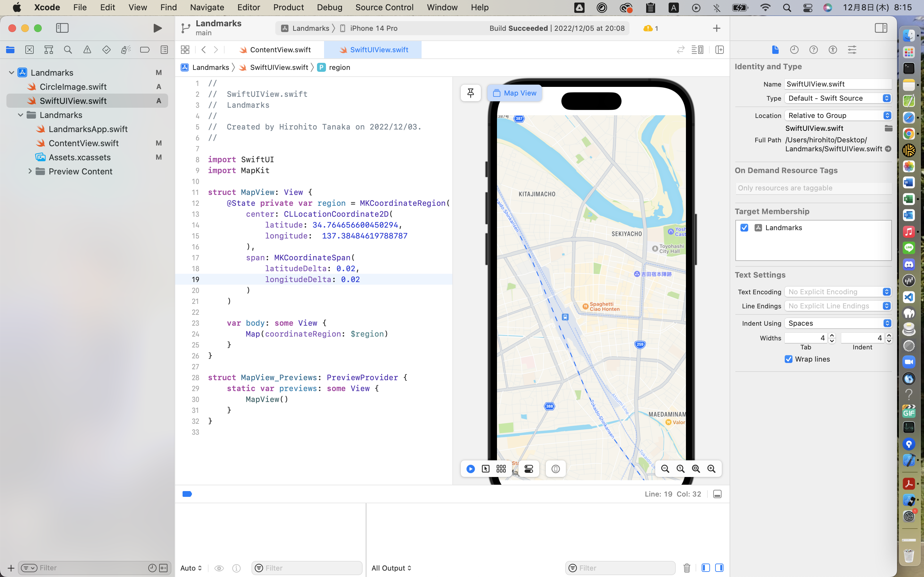Click the All Output filter dropdown
This screenshot has width=924, height=577.
pyautogui.click(x=391, y=568)
